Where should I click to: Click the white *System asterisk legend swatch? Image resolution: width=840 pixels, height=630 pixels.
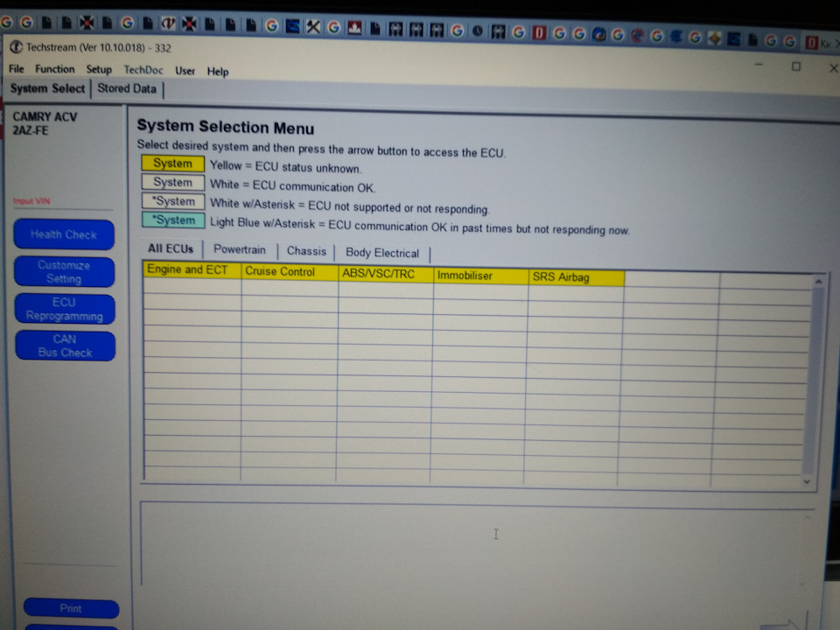(173, 201)
